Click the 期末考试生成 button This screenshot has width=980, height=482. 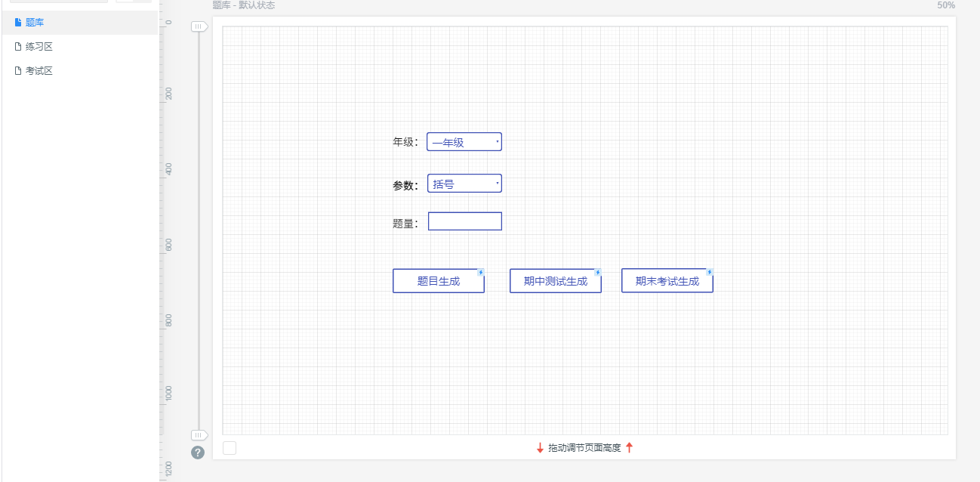667,281
